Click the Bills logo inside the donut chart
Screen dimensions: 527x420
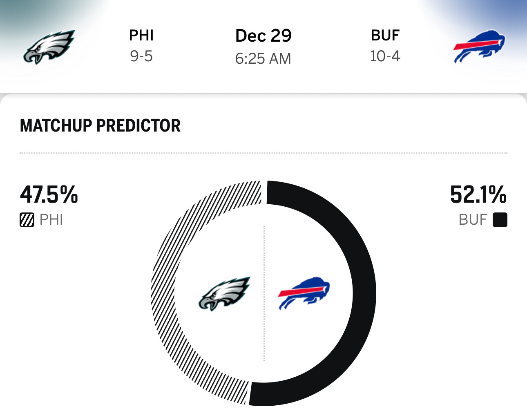pyautogui.click(x=304, y=293)
